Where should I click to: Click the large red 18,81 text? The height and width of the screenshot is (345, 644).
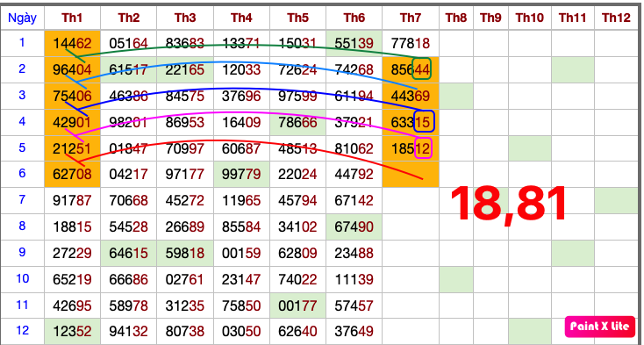tap(508, 205)
